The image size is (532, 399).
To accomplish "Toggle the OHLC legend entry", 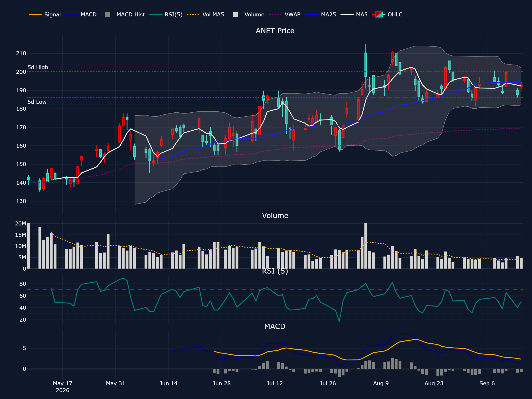I will coord(387,14).
